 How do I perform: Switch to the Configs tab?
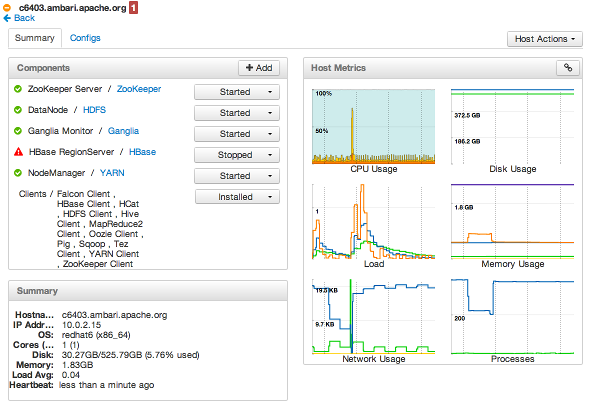(x=85, y=38)
